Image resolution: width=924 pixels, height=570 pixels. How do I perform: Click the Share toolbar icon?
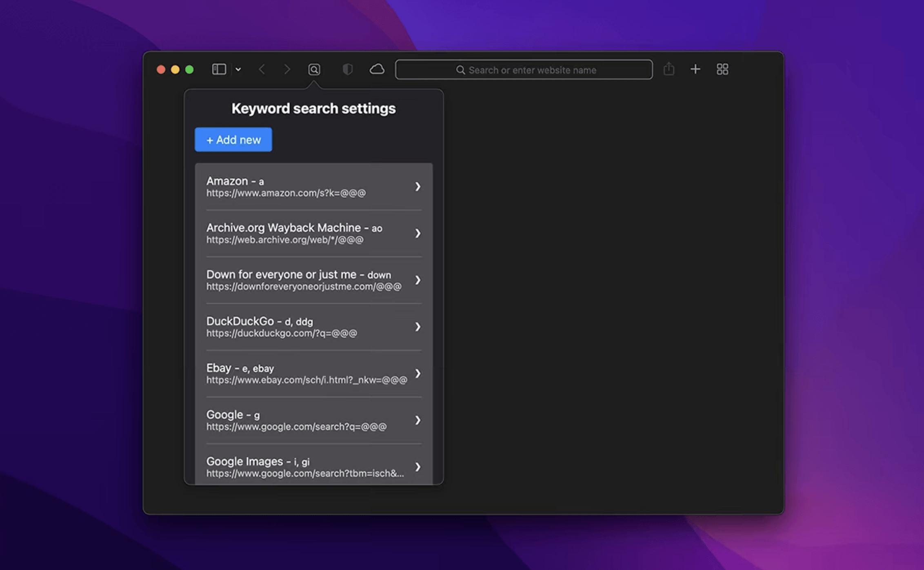pyautogui.click(x=669, y=69)
